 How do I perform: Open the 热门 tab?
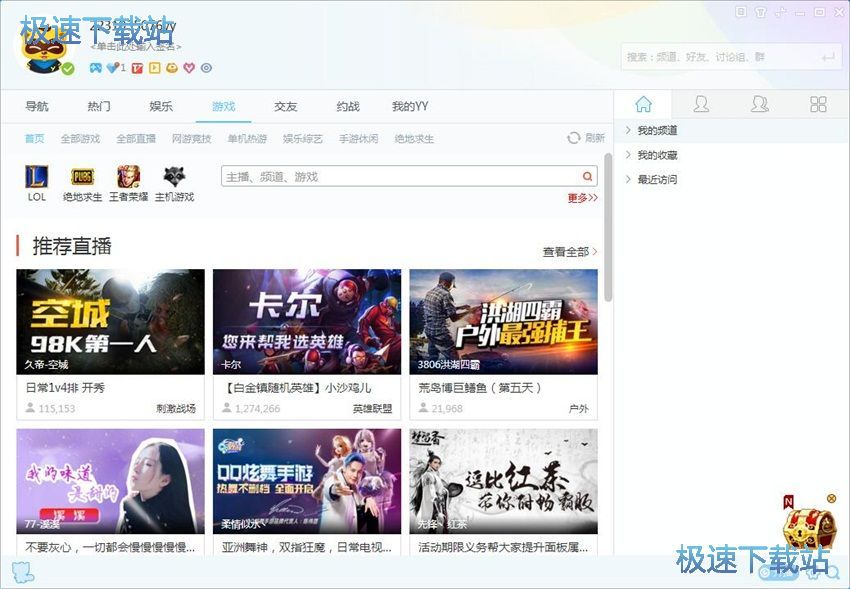click(x=99, y=106)
